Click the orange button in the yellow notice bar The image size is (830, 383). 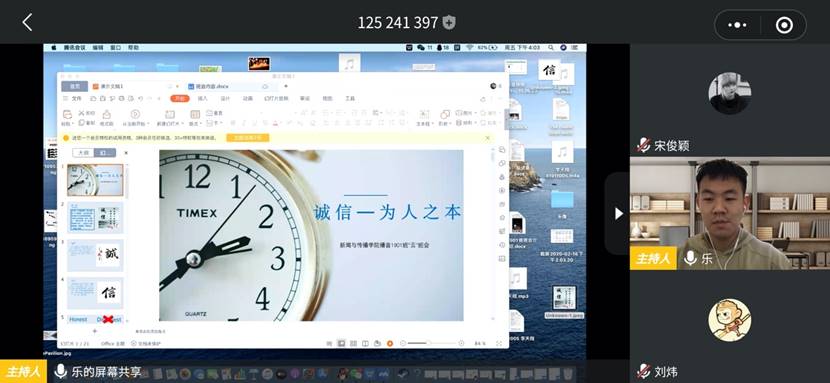point(248,138)
